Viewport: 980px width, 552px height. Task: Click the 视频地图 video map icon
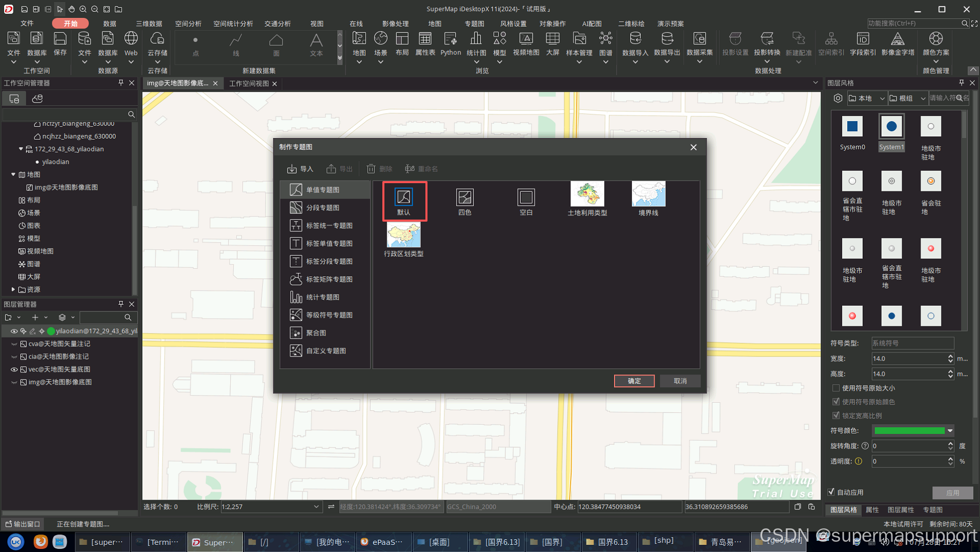click(526, 44)
